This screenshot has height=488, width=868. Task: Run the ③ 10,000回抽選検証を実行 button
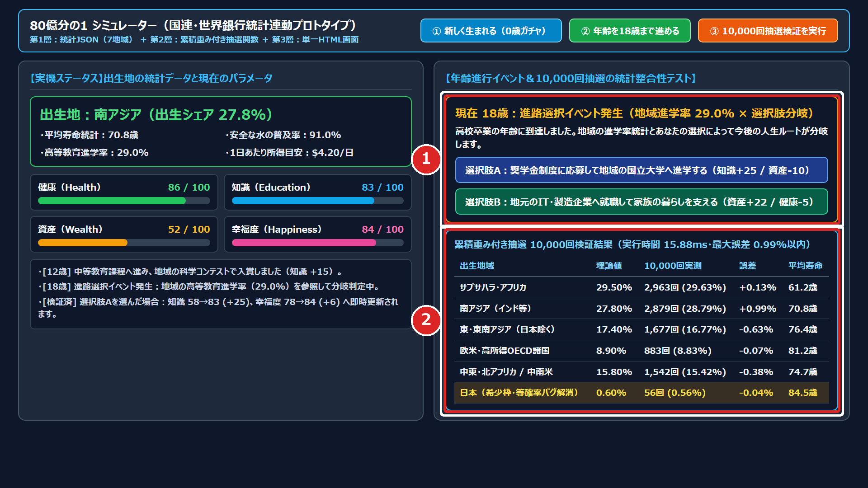click(x=768, y=31)
